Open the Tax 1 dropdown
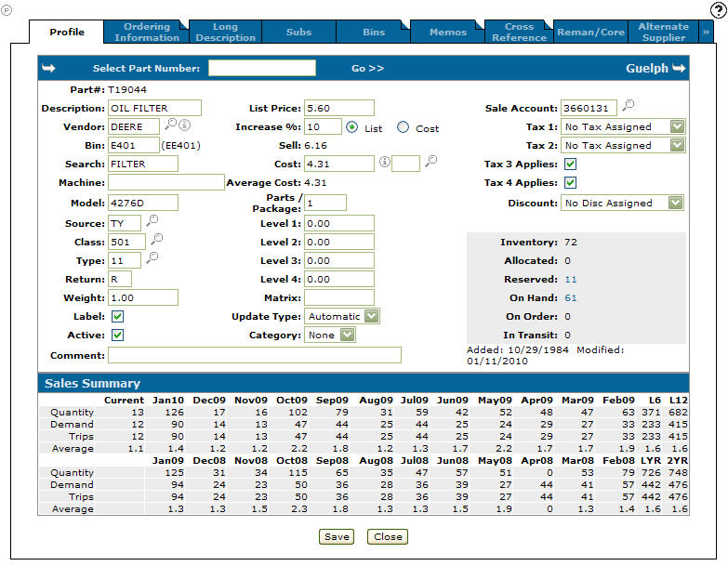The image size is (728, 566). point(623,126)
